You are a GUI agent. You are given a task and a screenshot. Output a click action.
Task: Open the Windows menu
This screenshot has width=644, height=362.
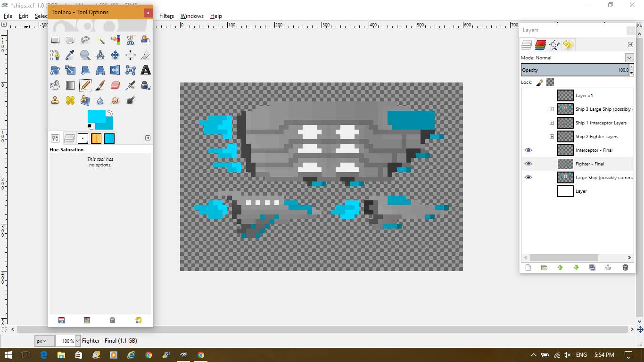click(192, 16)
